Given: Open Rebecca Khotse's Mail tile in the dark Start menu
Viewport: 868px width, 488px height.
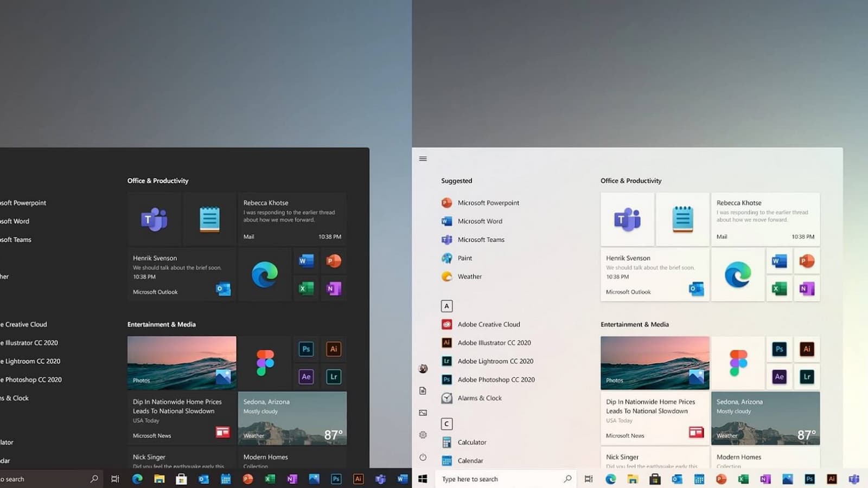Looking at the screenshot, I should click(x=292, y=219).
